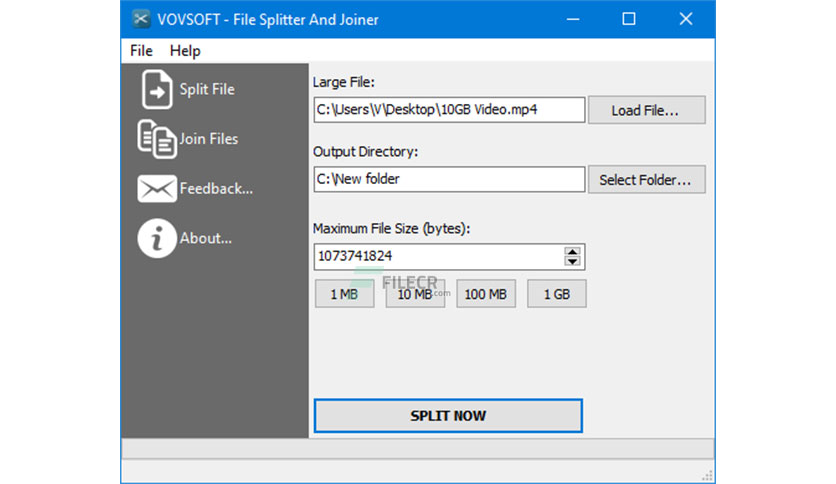Minimize the VOVSOFT window
This screenshot has width=836, height=484.
[x=573, y=19]
